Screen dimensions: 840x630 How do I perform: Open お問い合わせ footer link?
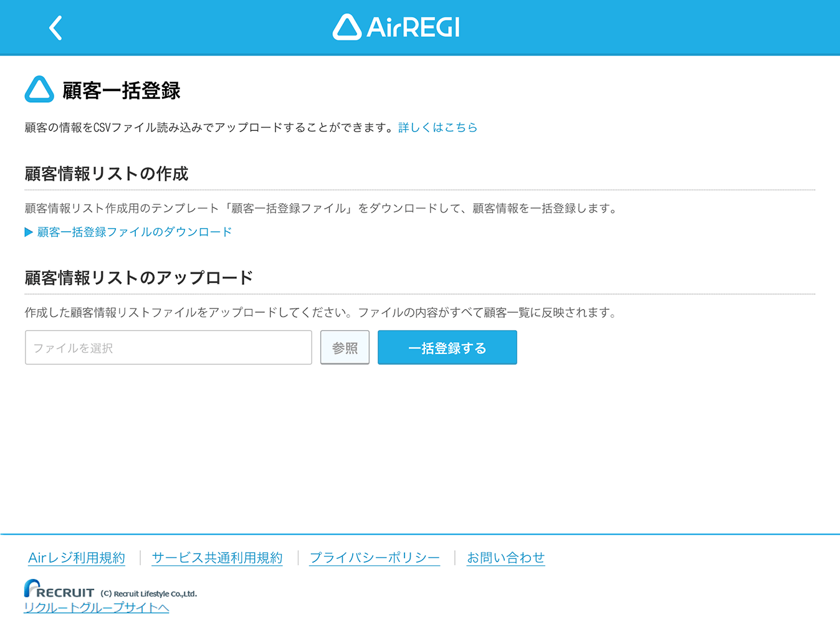tap(505, 558)
